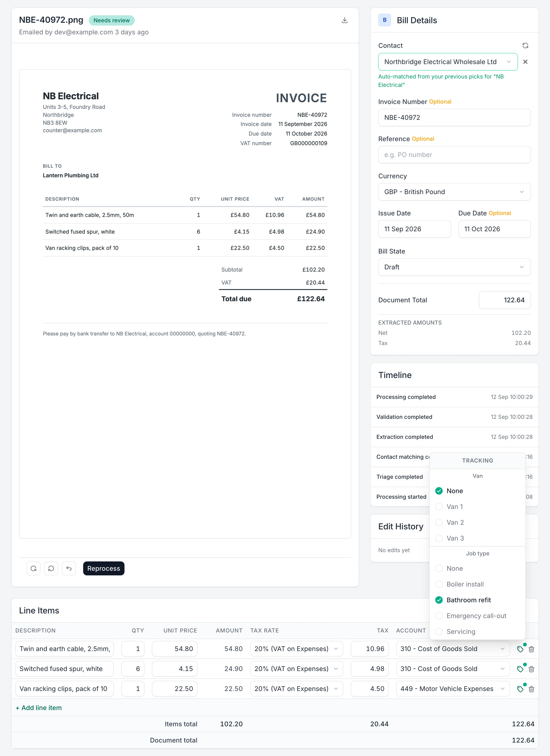Open tracking tags for Switched fused spur row

tap(520, 669)
